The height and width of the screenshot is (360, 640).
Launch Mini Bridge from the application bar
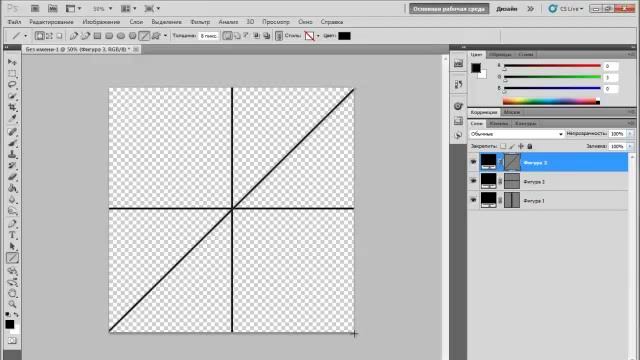pos(53,9)
